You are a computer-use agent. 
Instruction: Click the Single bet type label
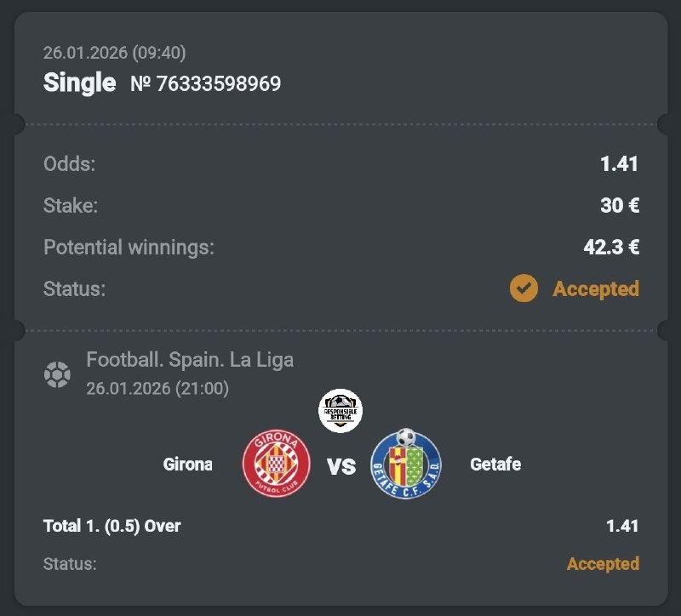78,83
